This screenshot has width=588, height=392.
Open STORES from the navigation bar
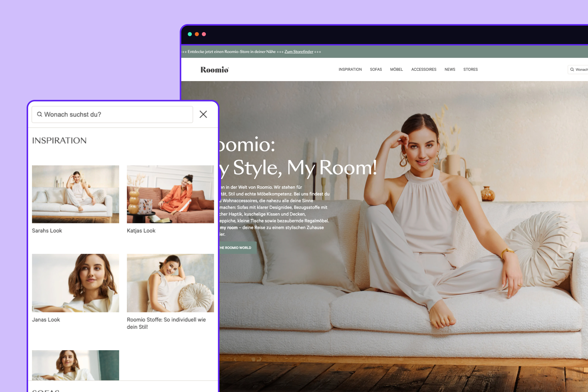tap(470, 70)
